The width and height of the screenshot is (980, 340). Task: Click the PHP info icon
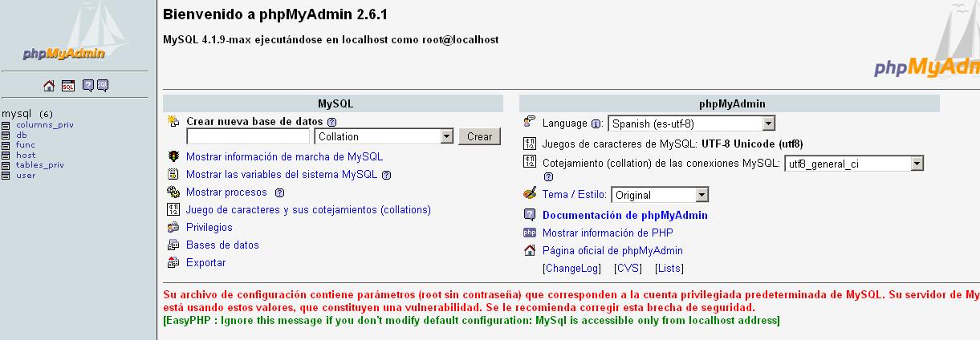[529, 233]
